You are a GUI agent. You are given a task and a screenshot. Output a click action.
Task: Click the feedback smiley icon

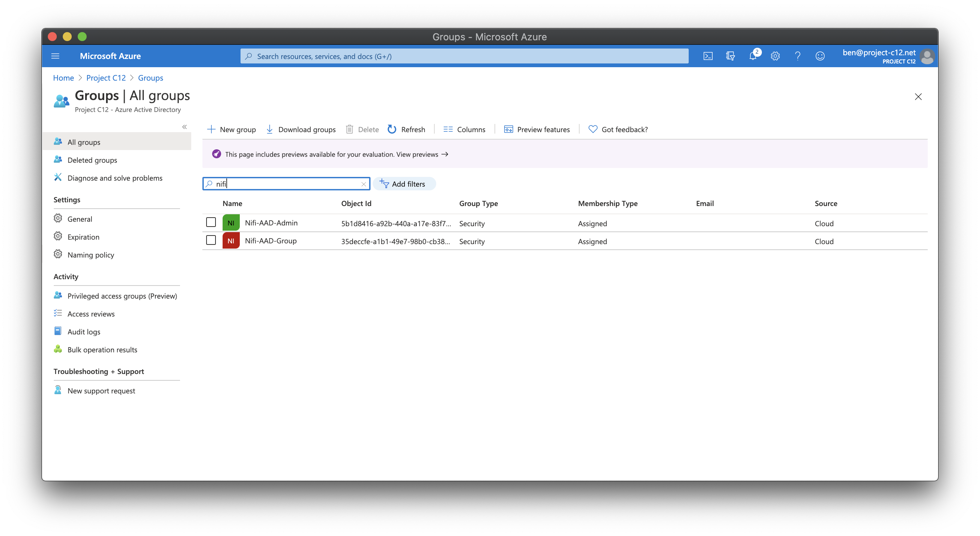coord(820,56)
